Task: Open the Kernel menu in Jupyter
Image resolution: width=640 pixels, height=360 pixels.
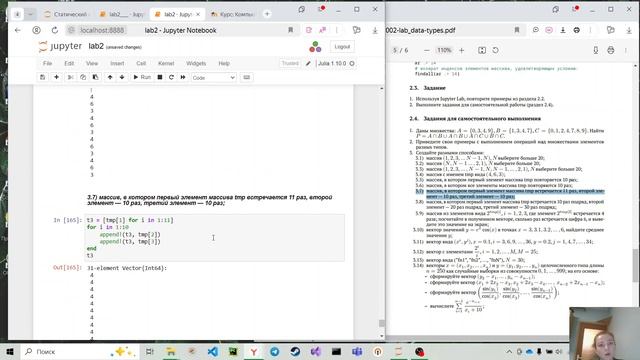Action: [166, 63]
